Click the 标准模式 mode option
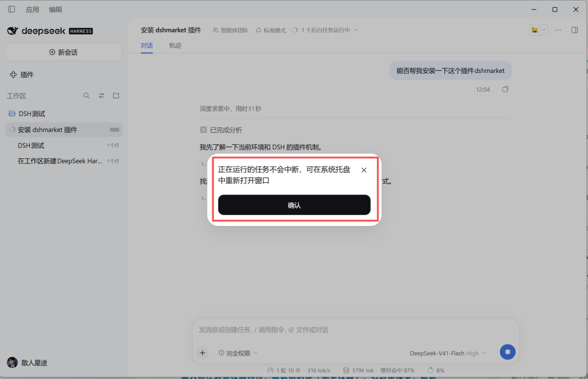This screenshot has width=588, height=379. point(271,30)
